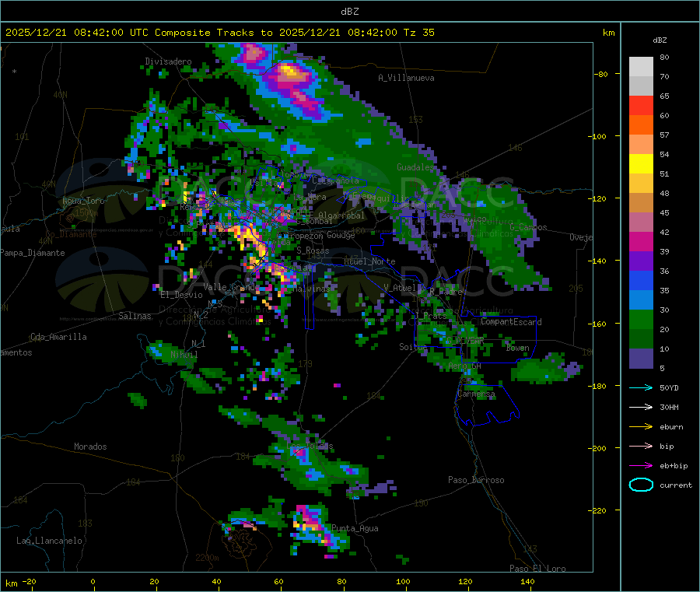Click the 'Agua_Toro' map label

coord(83,201)
